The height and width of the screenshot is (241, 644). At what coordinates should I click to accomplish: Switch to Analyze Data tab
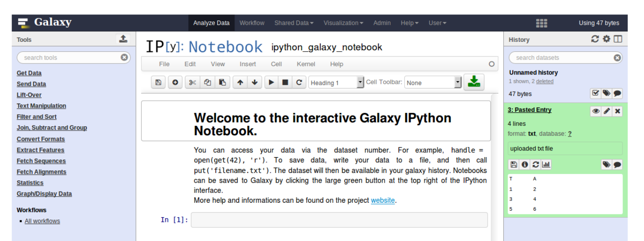pos(211,23)
